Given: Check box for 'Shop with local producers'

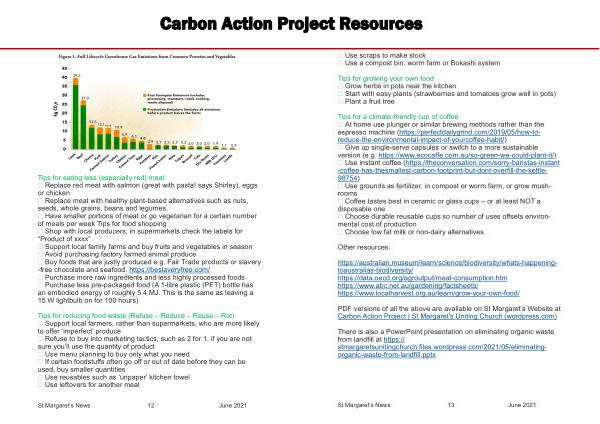Looking at the screenshot, I should [x=40, y=232].
